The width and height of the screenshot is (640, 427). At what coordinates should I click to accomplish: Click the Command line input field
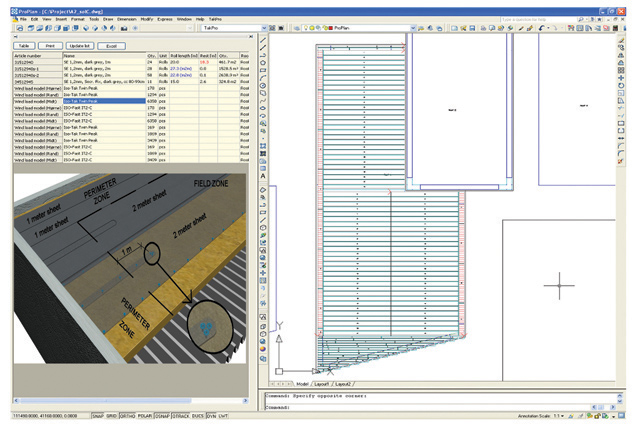coord(427,407)
